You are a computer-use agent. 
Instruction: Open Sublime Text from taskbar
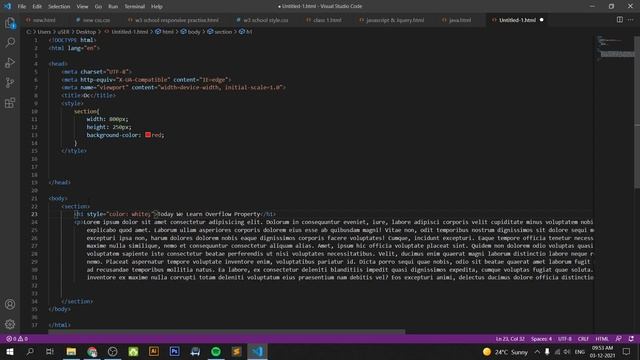[x=236, y=351]
